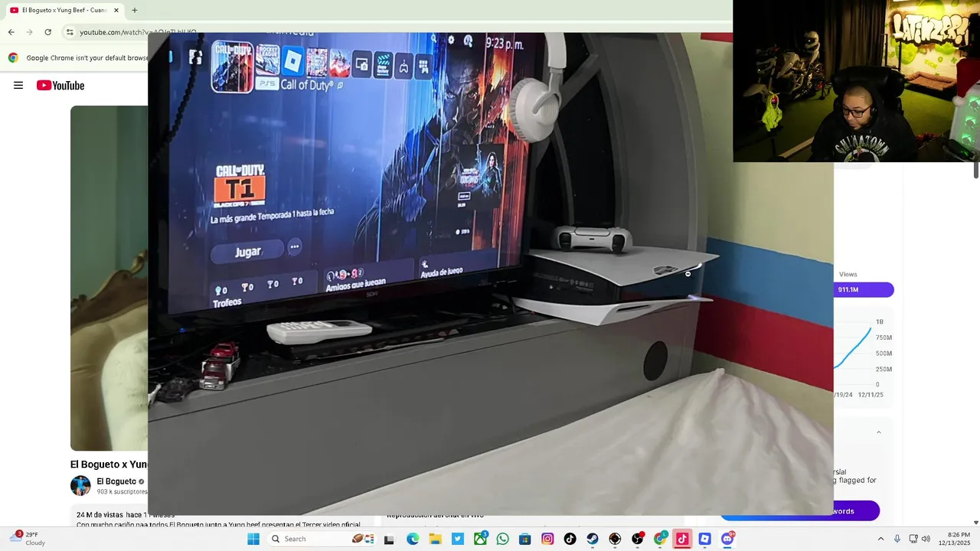Go back with Chrome's back arrow
Image resolution: width=980 pixels, height=551 pixels.
coord(11,32)
